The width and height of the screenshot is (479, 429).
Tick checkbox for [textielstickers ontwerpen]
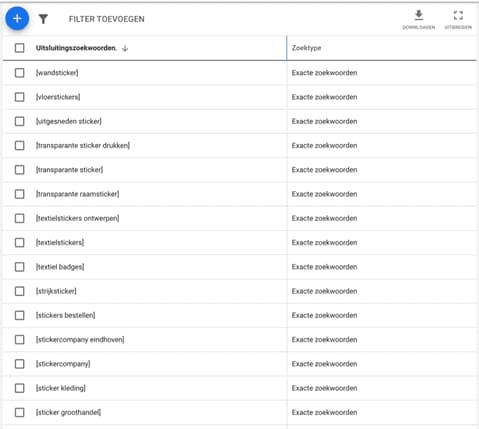click(x=20, y=218)
